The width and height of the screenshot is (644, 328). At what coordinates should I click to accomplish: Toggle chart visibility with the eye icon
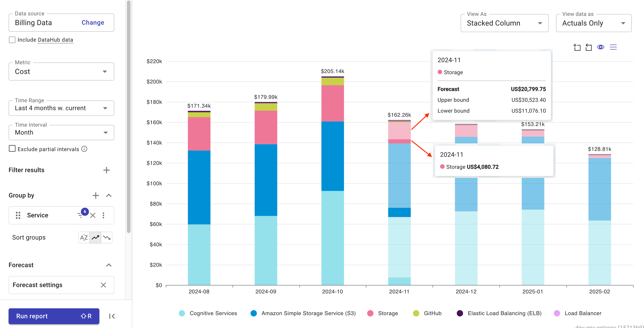click(601, 47)
